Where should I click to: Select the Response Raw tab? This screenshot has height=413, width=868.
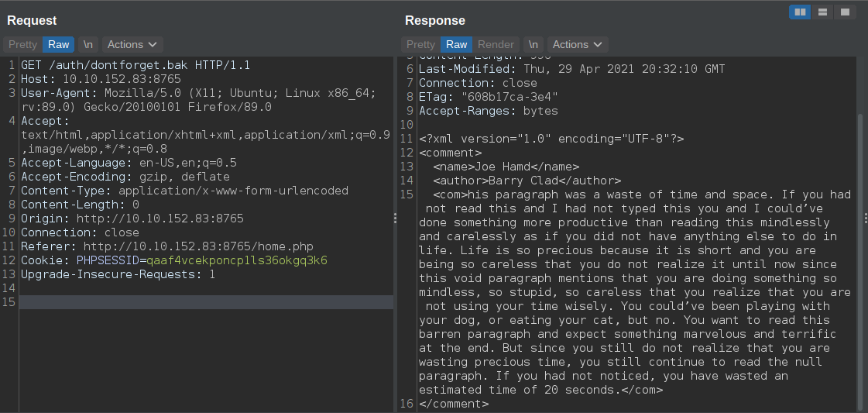pos(457,44)
